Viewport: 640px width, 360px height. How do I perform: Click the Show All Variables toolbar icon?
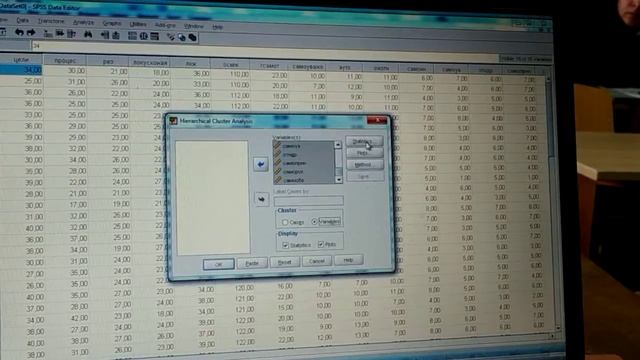pos(192,38)
